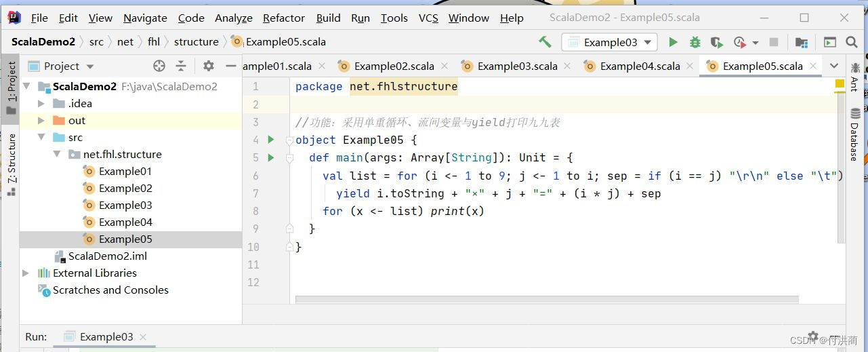Click the yield line of code
The image size is (868, 352).
(x=498, y=193)
